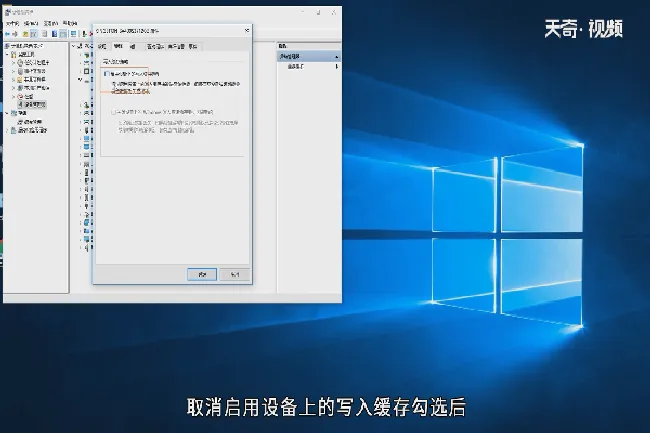Expand the Task Scheduler node
The image size is (650, 433).
click(13, 63)
